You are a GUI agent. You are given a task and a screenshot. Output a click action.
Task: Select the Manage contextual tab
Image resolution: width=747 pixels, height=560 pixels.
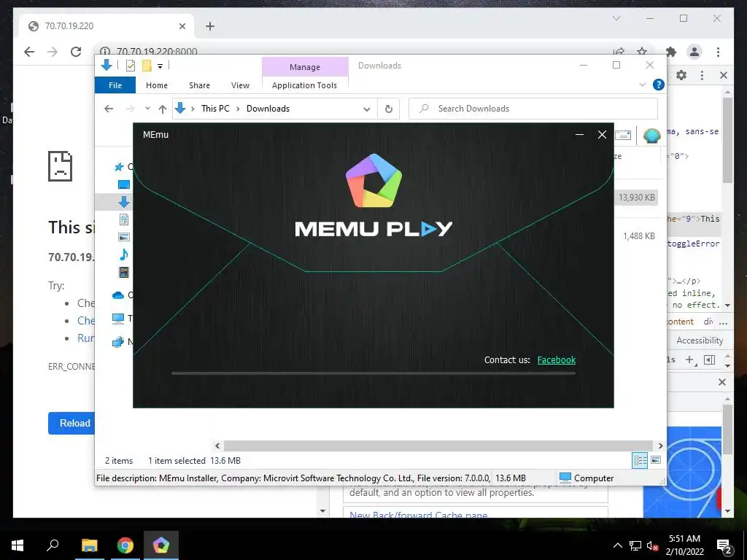[305, 67]
